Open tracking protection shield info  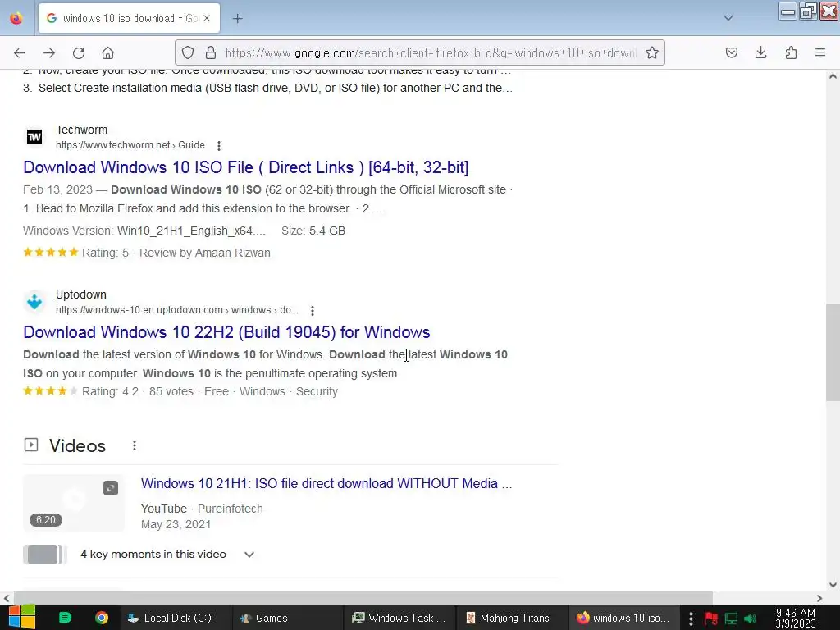pos(188,52)
